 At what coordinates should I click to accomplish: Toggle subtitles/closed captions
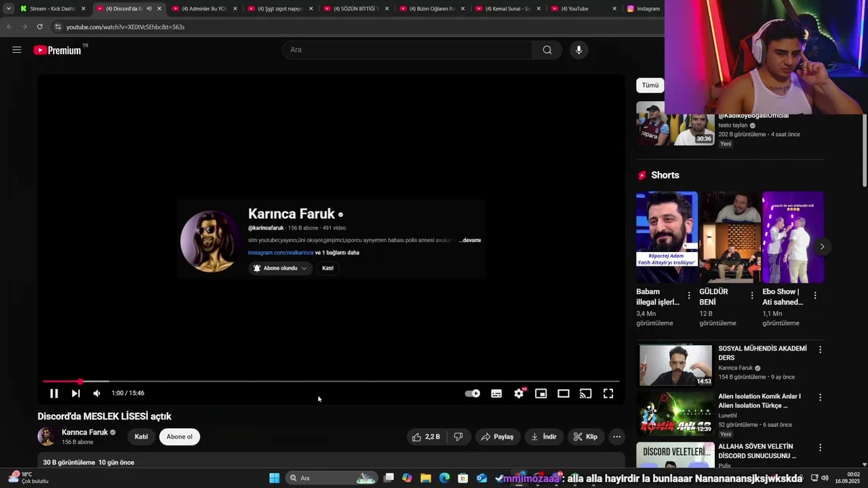coord(496,393)
